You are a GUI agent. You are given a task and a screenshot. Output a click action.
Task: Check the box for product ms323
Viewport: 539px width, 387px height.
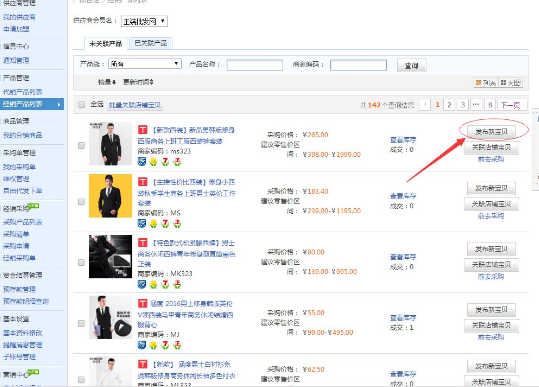point(81,145)
